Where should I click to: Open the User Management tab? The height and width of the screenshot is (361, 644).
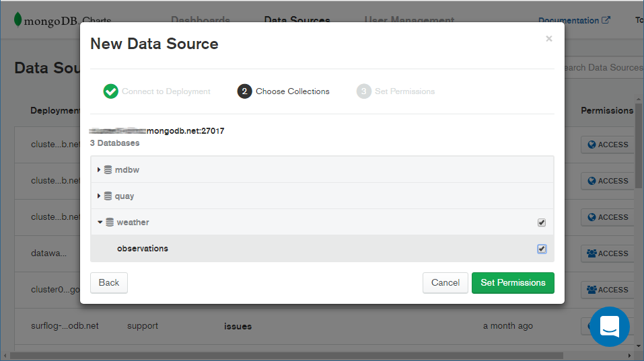(x=410, y=20)
